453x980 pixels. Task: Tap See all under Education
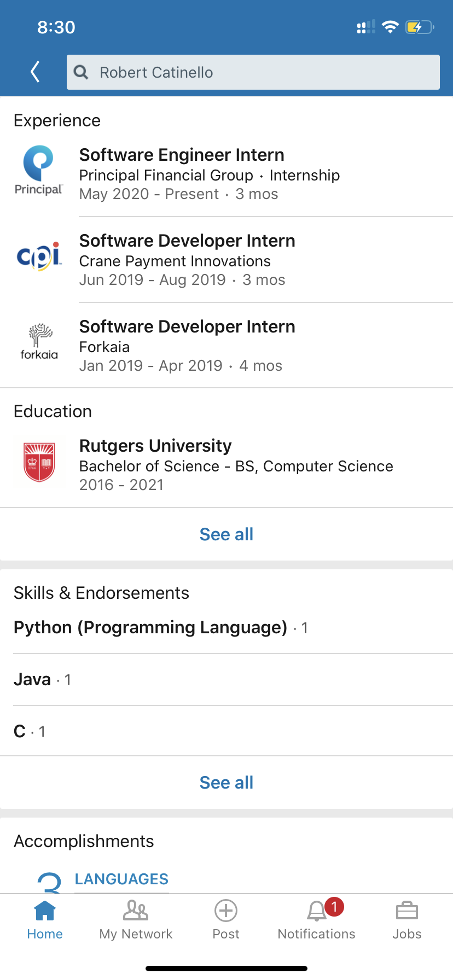coord(226,534)
